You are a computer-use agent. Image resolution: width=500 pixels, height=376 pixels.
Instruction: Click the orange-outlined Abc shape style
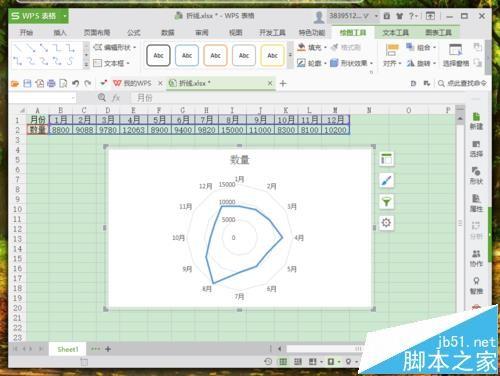pos(215,55)
